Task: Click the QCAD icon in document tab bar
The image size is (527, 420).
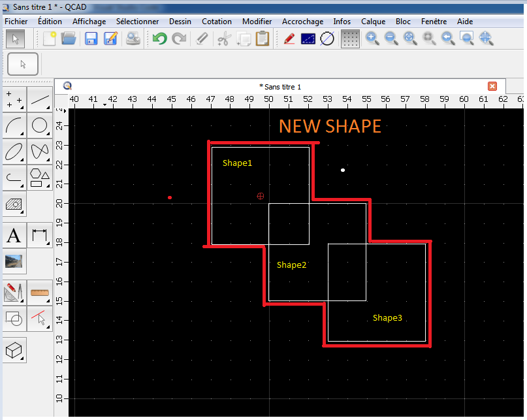Action: (67, 86)
